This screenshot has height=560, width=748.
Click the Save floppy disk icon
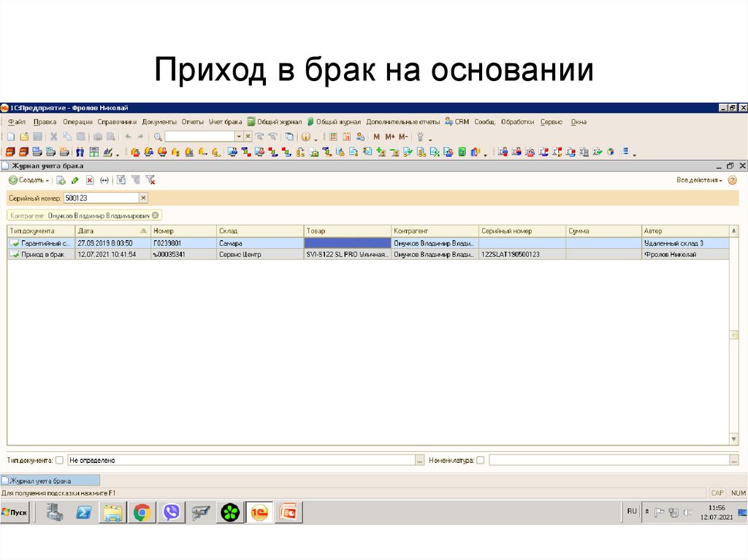point(37,137)
